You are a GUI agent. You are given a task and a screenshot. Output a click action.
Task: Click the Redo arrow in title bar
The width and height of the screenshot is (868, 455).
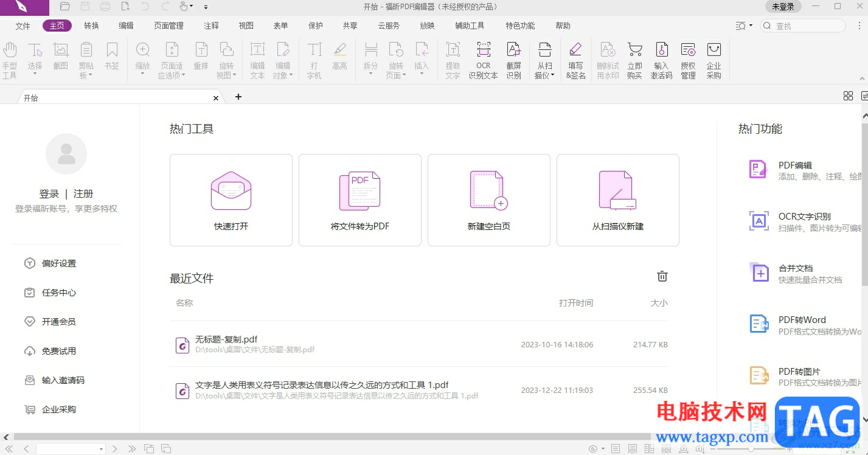165,7
